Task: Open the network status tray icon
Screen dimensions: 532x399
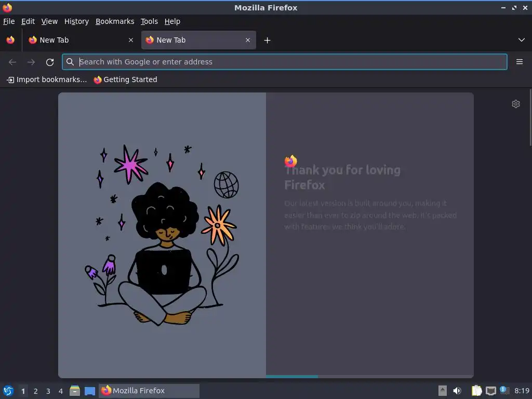Action: (490, 391)
